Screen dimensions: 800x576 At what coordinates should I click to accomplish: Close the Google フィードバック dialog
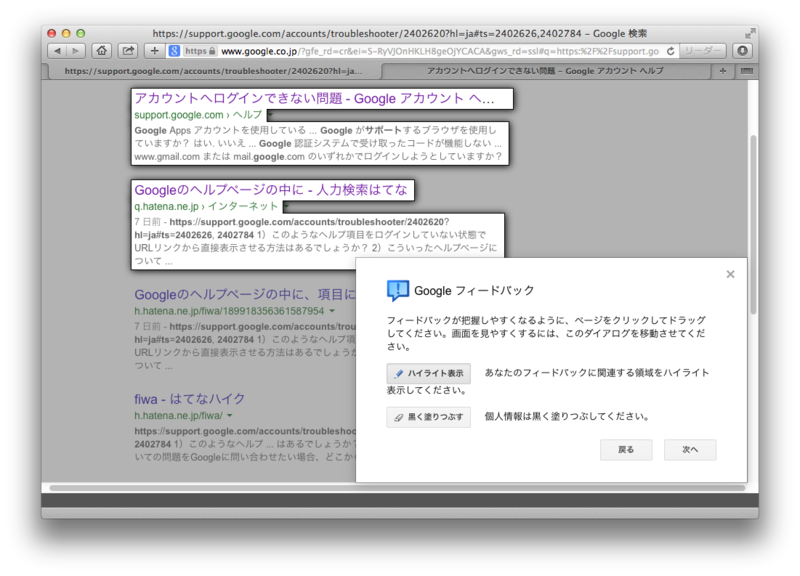pyautogui.click(x=730, y=274)
